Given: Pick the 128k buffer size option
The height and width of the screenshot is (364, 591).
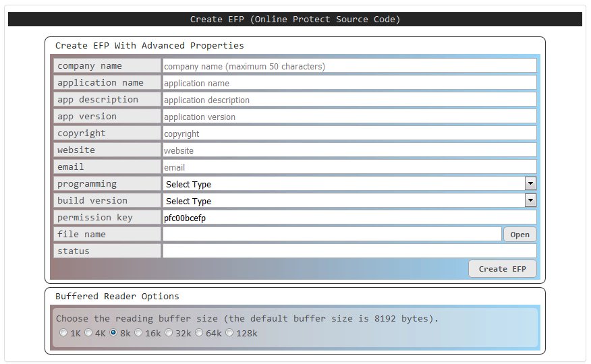Looking at the screenshot, I should coord(229,333).
